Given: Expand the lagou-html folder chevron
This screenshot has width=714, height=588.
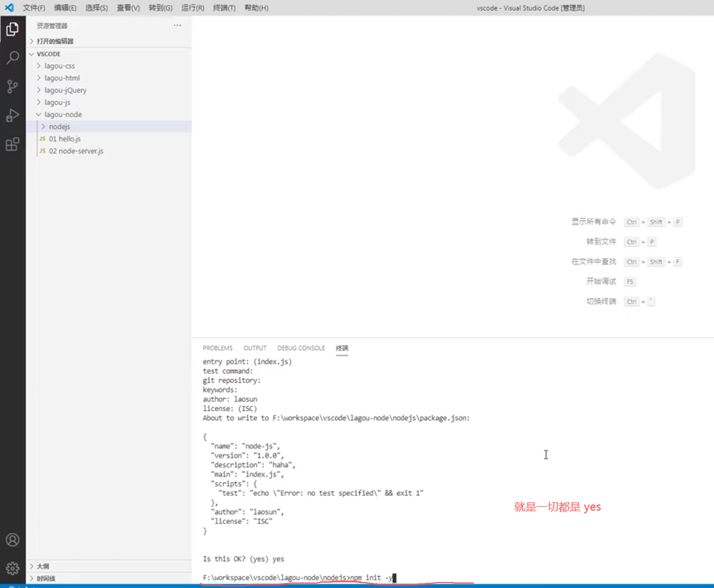Looking at the screenshot, I should point(39,78).
